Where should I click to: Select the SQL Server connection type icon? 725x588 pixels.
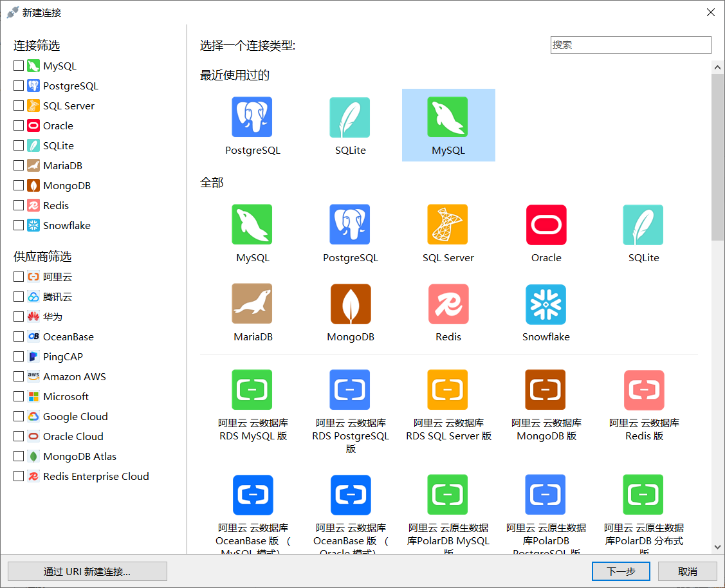click(x=448, y=225)
